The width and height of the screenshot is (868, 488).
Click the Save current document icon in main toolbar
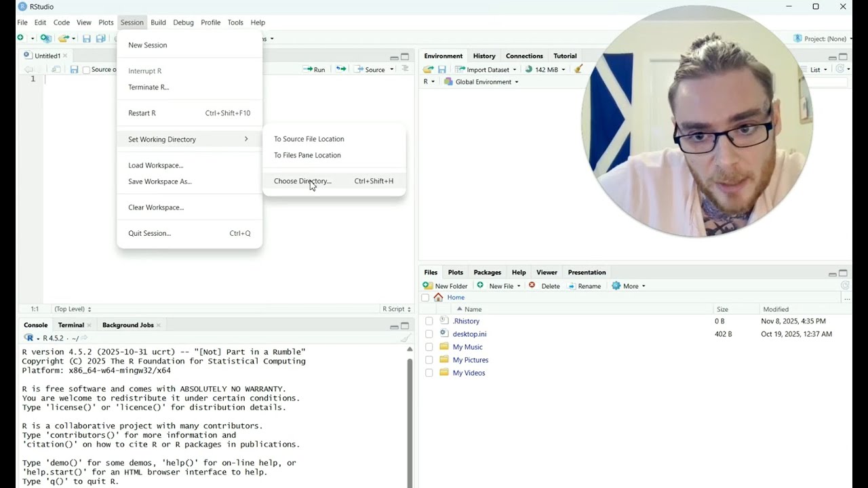pyautogui.click(x=86, y=39)
